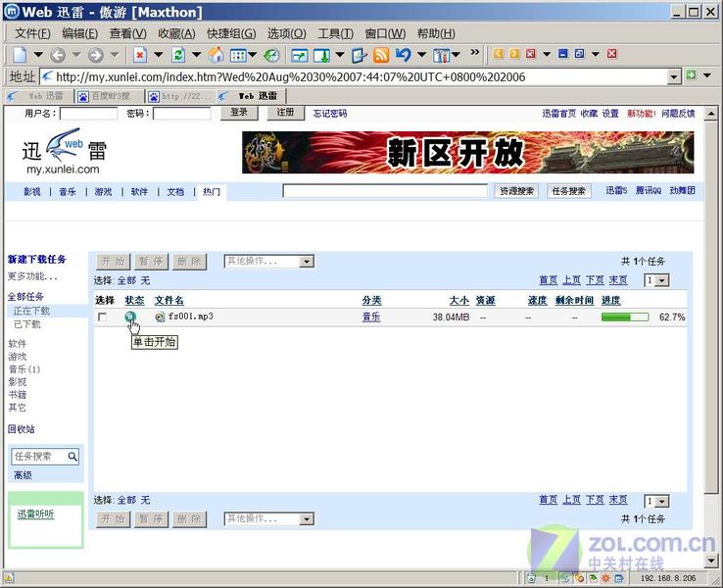The height and width of the screenshot is (588, 723).
Task: Click the blue restore-tab window icon
Action: tap(579, 54)
